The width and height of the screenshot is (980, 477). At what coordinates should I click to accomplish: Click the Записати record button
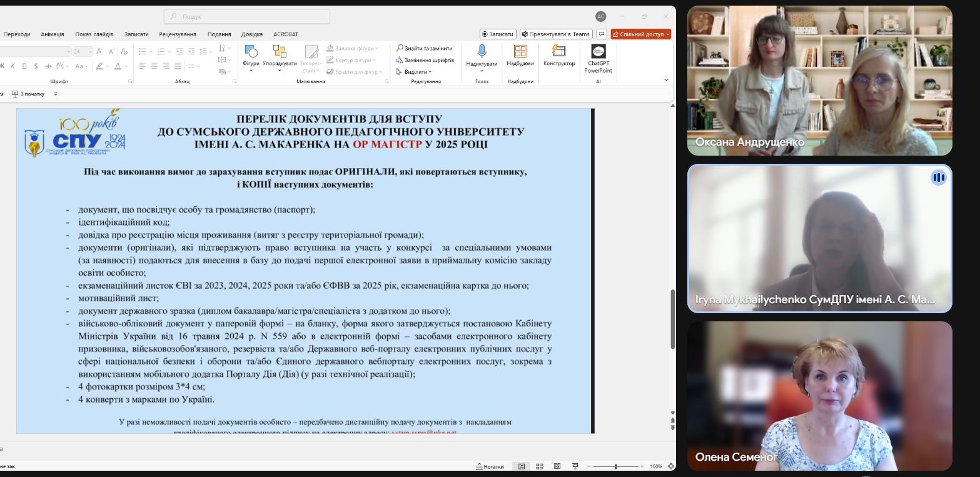498,34
